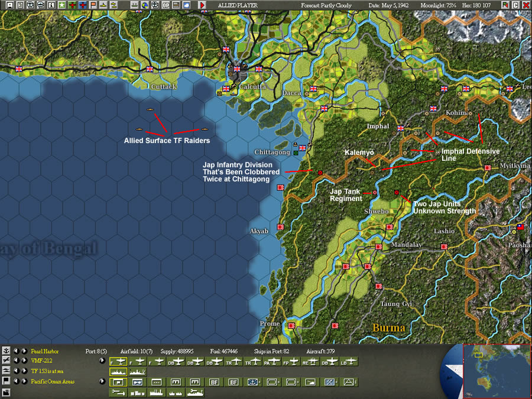Click the ship icon beside TF 153
The width and height of the screenshot is (532, 399).
point(6,371)
